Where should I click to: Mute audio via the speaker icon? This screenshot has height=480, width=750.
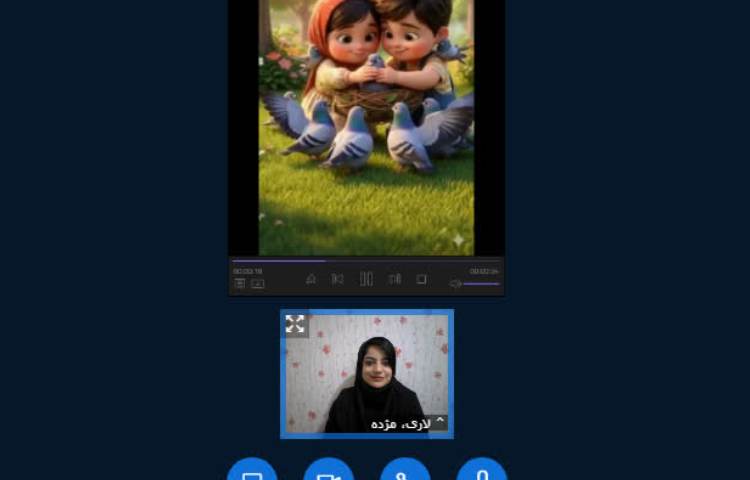[455, 284]
